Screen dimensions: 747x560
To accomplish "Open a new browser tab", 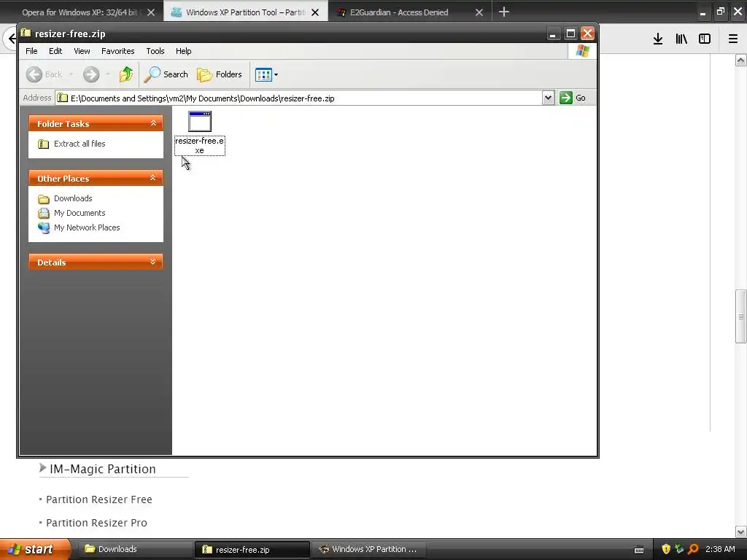I will pos(504,12).
